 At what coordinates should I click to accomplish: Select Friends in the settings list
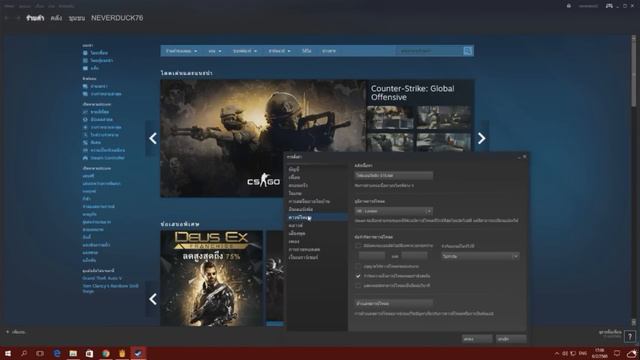point(294,177)
